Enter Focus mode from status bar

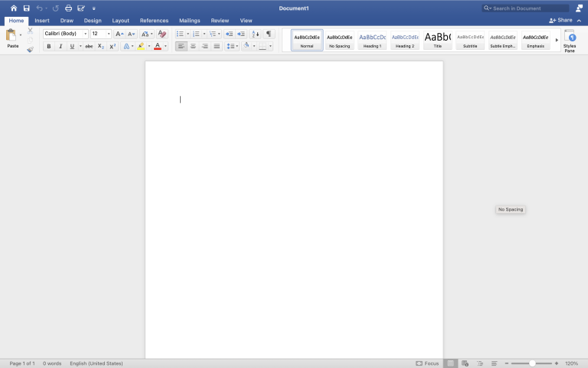(x=427, y=363)
